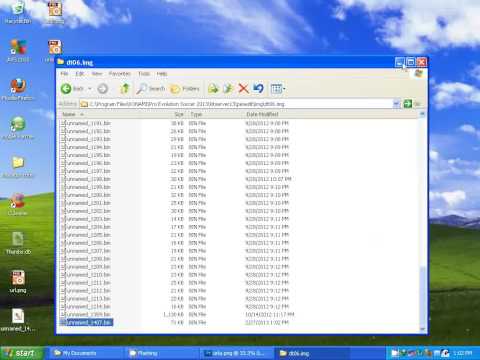Select file unnamed_1205.bin
The image size is (480, 360).
tap(86, 235)
